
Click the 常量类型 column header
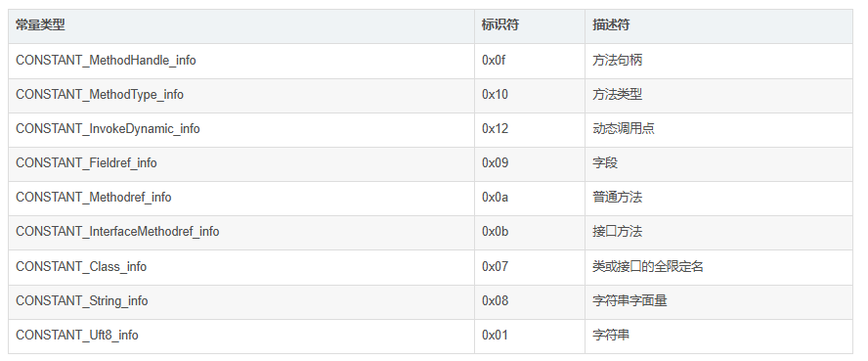point(241,26)
